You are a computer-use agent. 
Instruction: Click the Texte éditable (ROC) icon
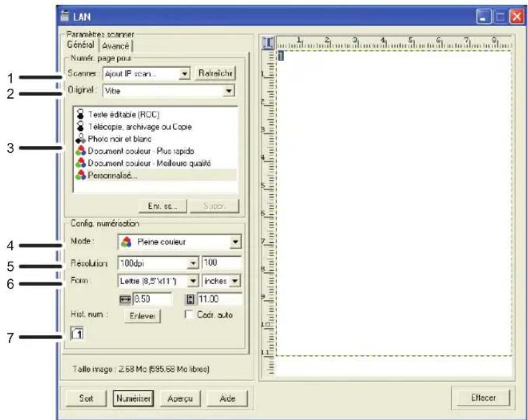click(80, 114)
